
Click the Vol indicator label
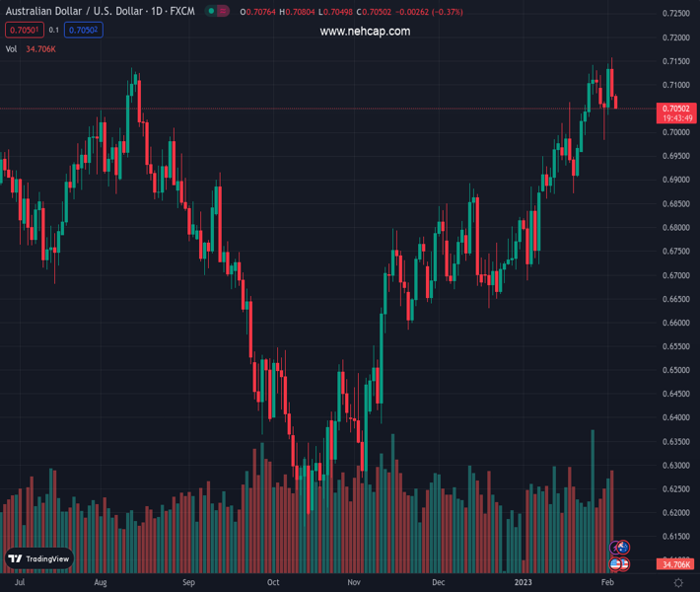[x=11, y=49]
